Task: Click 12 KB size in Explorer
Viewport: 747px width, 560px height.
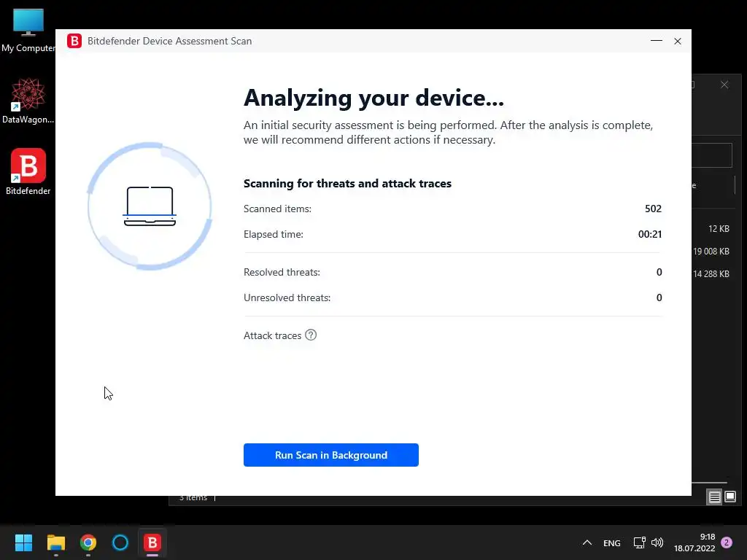Action: tap(719, 228)
